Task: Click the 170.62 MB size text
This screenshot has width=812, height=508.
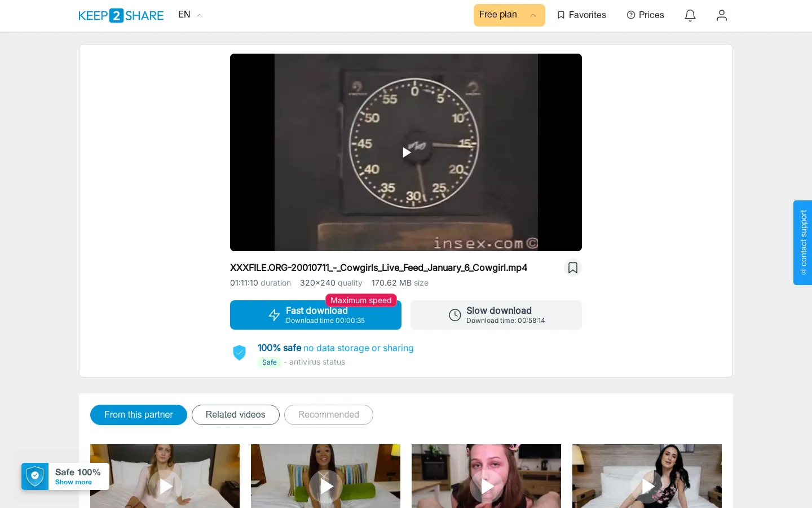Action: tap(400, 283)
